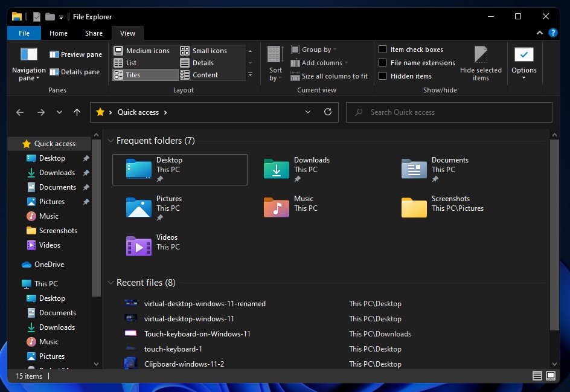Refresh the Quick access view
The height and width of the screenshot is (392, 570).
click(x=328, y=112)
